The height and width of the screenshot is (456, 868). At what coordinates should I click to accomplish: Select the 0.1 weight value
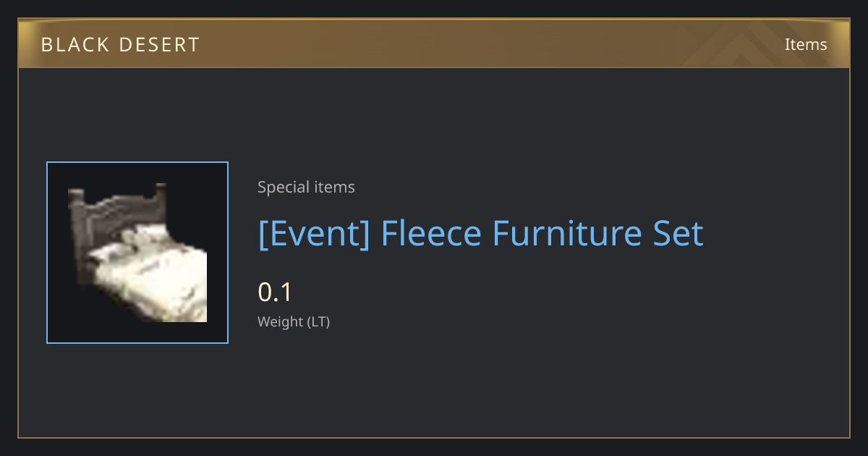click(275, 292)
